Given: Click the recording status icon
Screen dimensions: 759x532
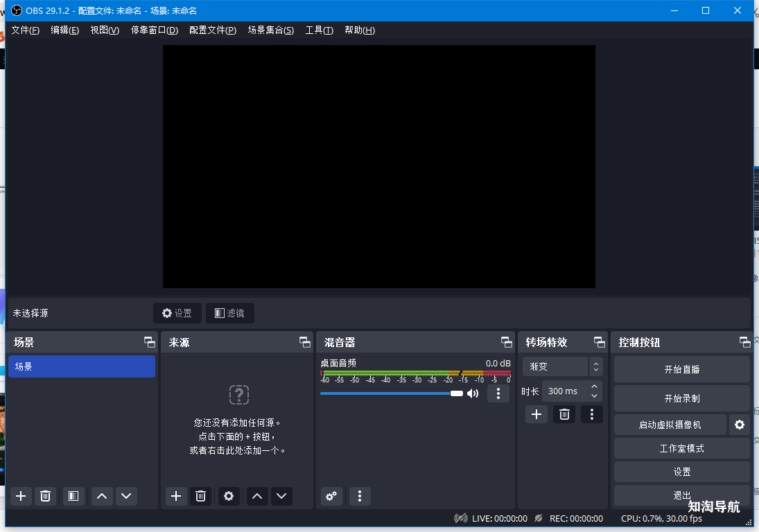Looking at the screenshot, I should pos(539,518).
